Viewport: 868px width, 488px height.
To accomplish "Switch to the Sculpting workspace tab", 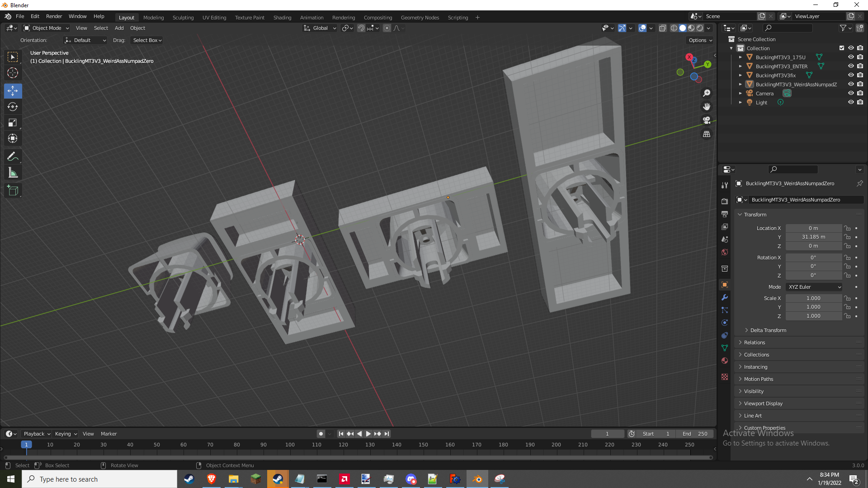I will (x=183, y=18).
